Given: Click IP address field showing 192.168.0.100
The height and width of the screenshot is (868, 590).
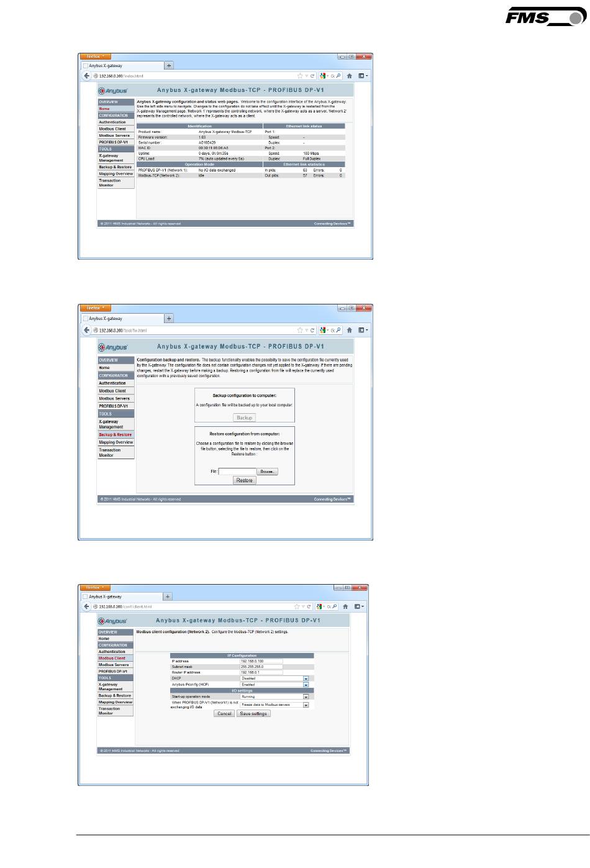Looking at the screenshot, I should [x=261, y=661].
